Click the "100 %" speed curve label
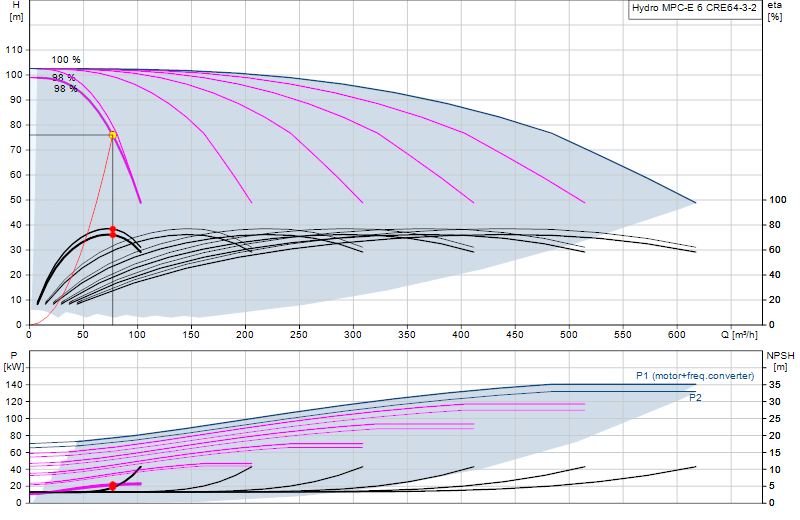 (66, 60)
